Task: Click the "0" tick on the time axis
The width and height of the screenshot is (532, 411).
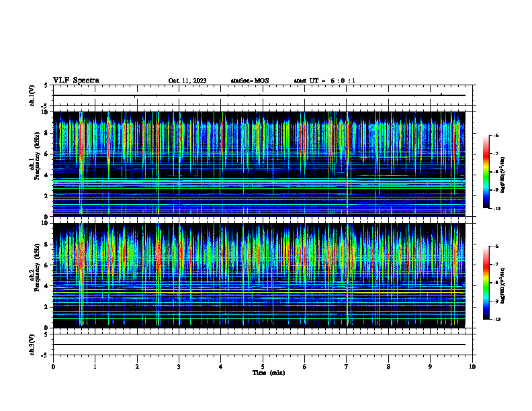Action: [53, 367]
